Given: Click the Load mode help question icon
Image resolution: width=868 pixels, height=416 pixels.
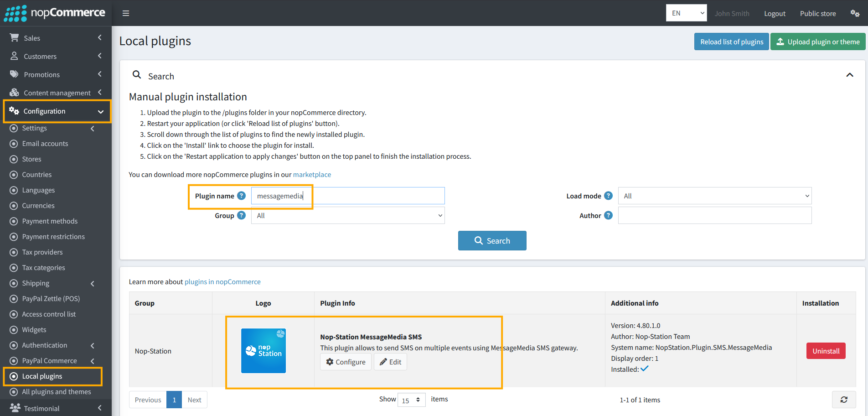Looking at the screenshot, I should tap(608, 196).
